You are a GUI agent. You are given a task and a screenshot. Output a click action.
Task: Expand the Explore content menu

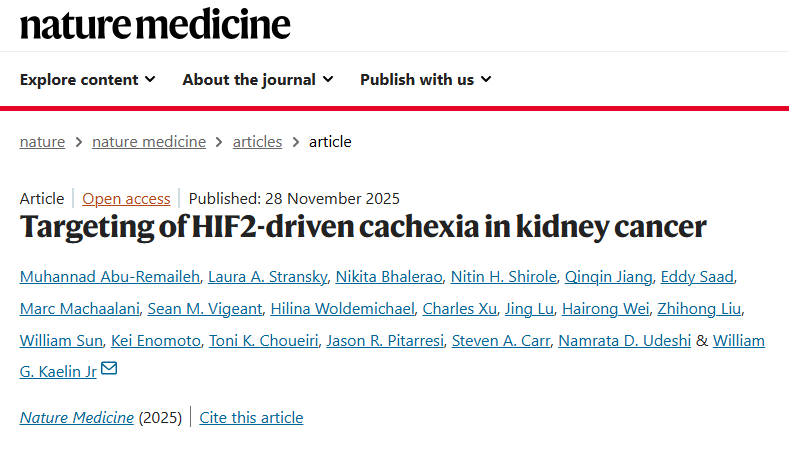coord(88,79)
